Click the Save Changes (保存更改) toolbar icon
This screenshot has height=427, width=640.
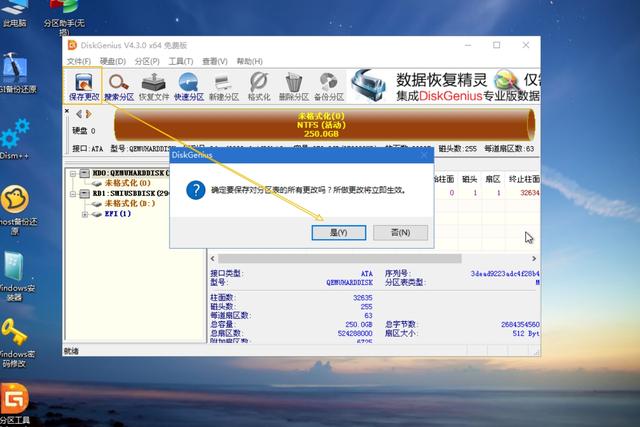(84, 86)
